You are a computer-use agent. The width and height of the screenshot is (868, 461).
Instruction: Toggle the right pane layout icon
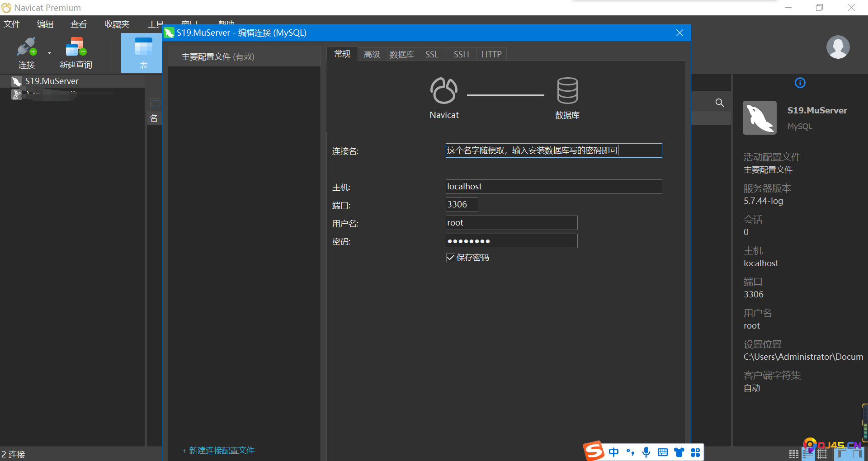pos(857,455)
